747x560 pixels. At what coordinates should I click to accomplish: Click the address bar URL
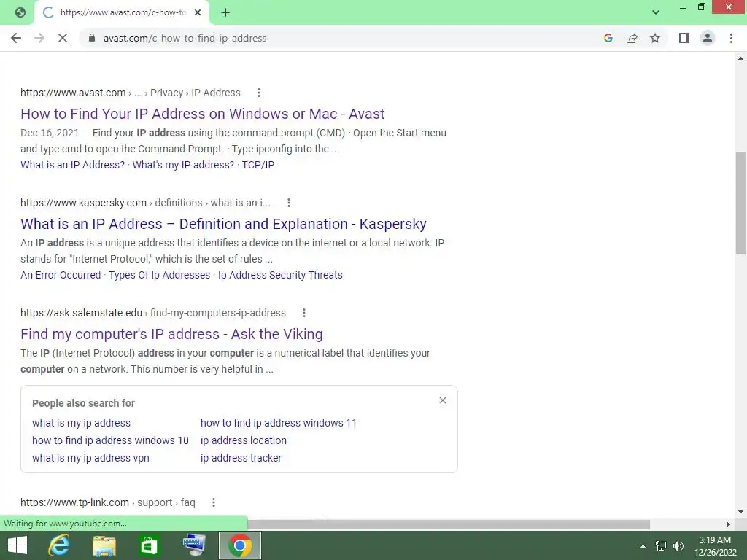185,38
